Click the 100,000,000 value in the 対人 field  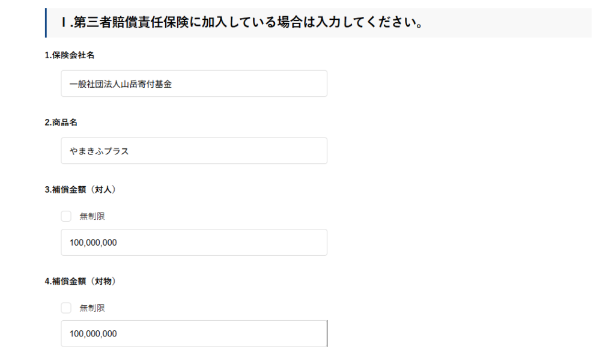coord(93,243)
